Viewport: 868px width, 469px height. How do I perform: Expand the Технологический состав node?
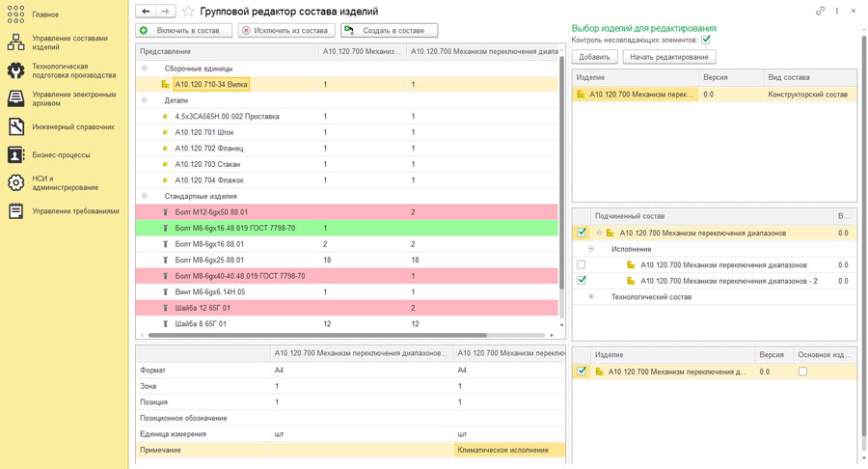pyautogui.click(x=591, y=297)
